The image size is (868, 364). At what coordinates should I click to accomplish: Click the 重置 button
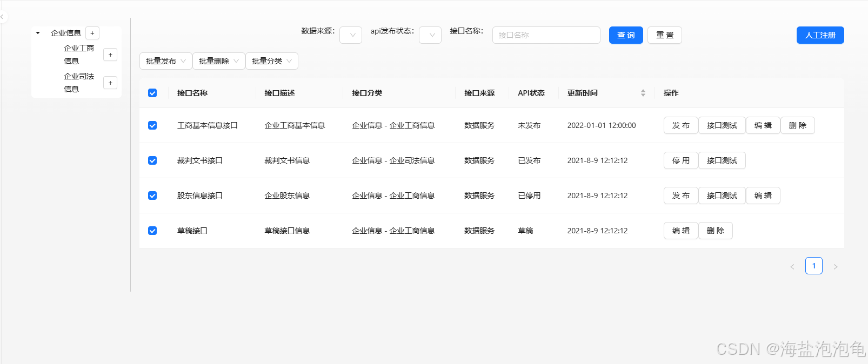pyautogui.click(x=665, y=35)
